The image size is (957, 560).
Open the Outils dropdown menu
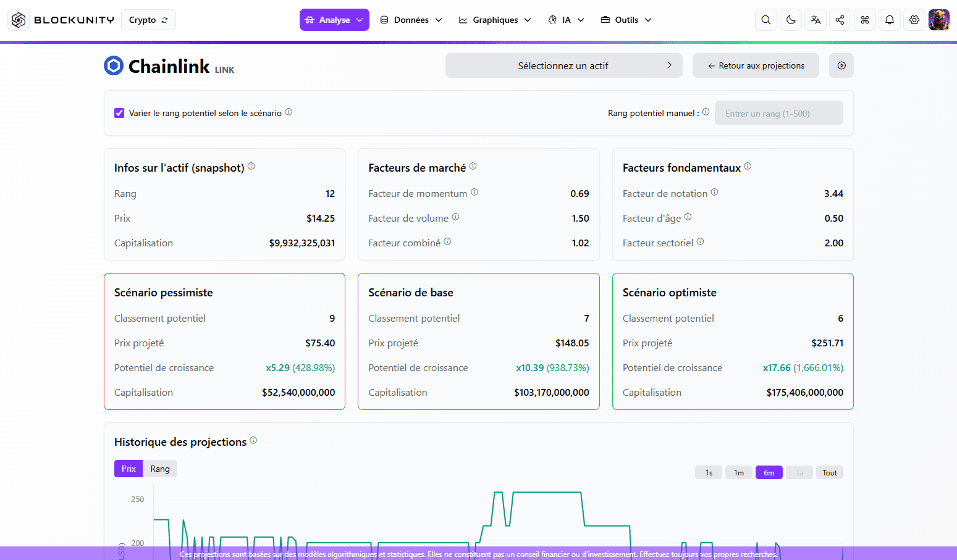[x=626, y=20]
